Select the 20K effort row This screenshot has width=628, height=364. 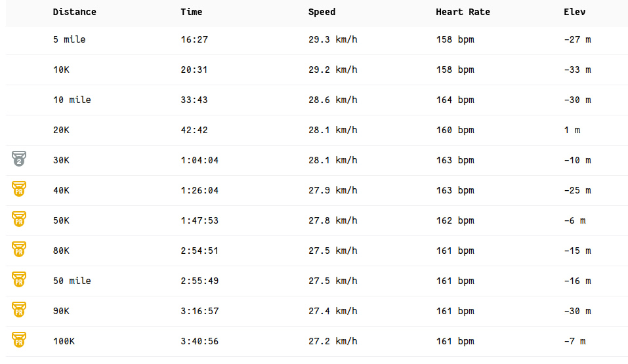point(61,130)
